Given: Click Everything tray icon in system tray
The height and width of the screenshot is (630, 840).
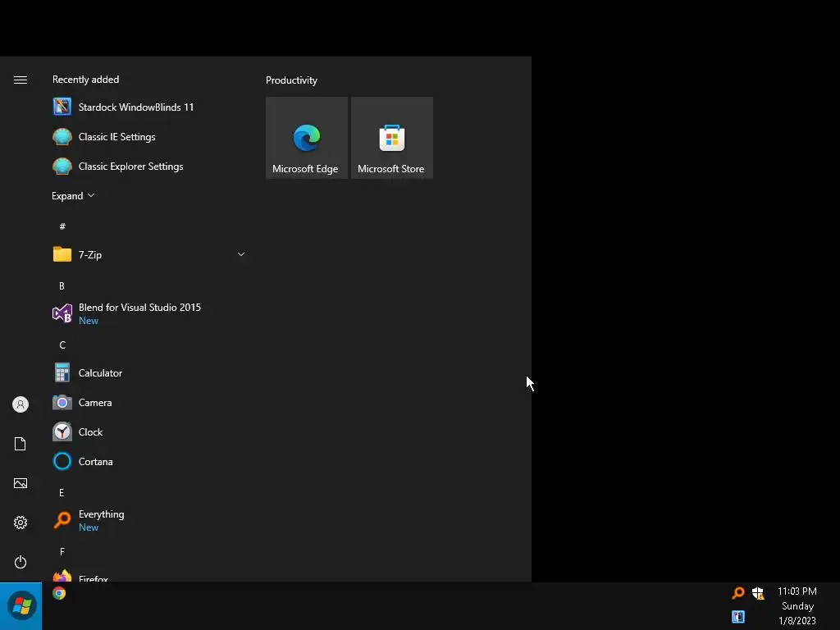Looking at the screenshot, I should click(738, 592).
